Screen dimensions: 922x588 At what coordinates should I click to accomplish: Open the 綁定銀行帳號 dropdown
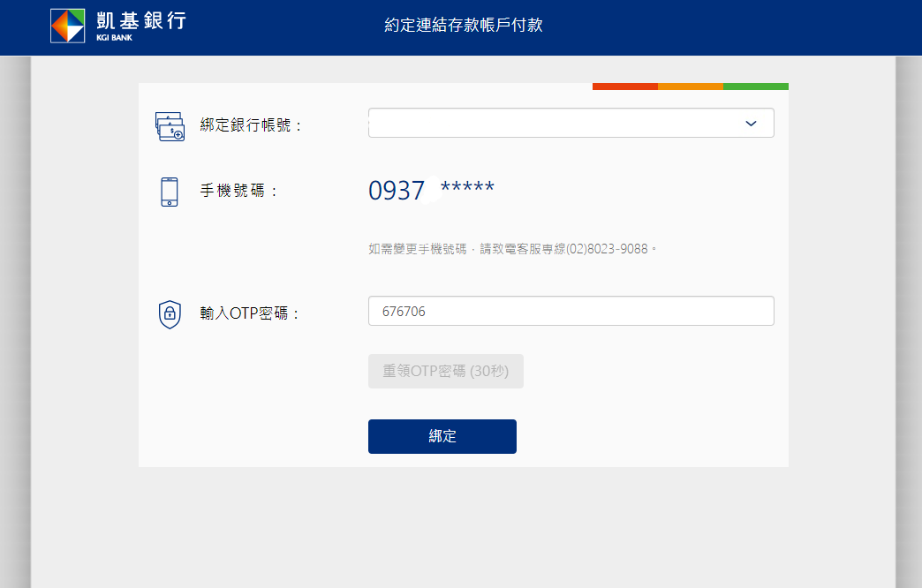tap(571, 123)
